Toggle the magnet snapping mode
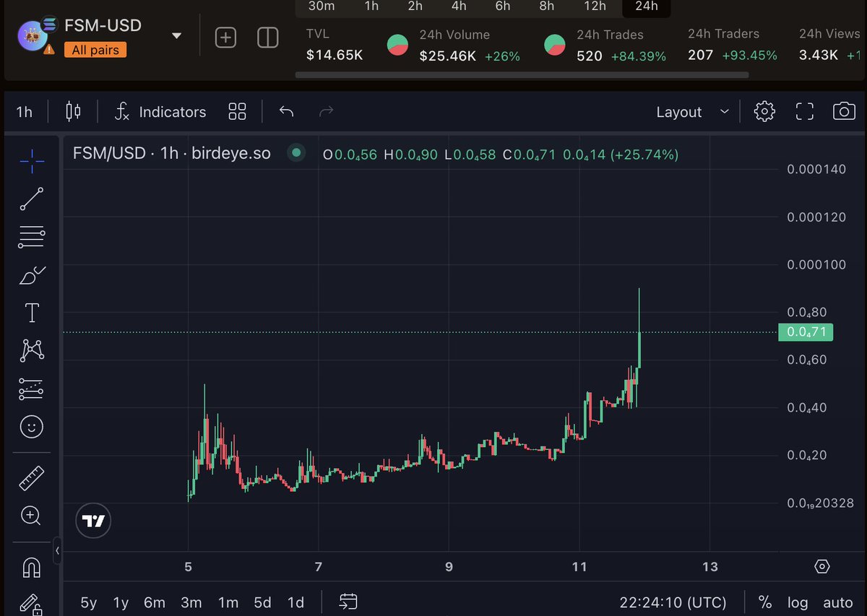The width and height of the screenshot is (867, 616). tap(32, 568)
